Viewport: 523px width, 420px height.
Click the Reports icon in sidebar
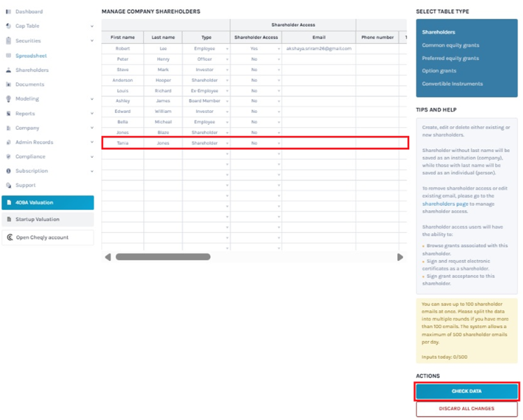(8, 114)
